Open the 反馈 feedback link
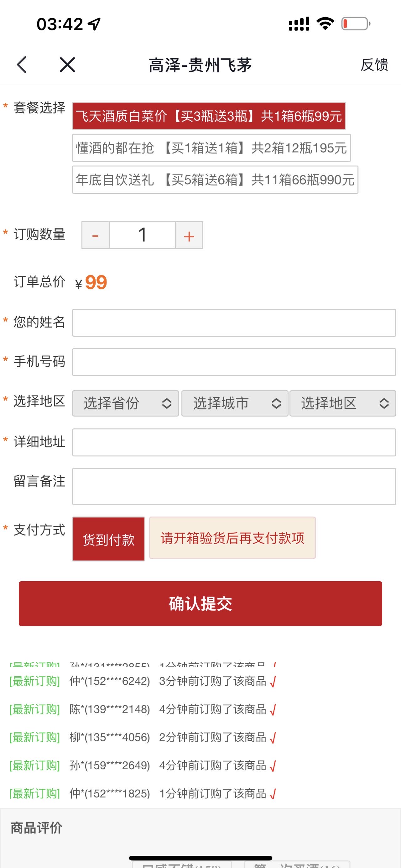Screen dimensions: 401x868 (x=375, y=65)
